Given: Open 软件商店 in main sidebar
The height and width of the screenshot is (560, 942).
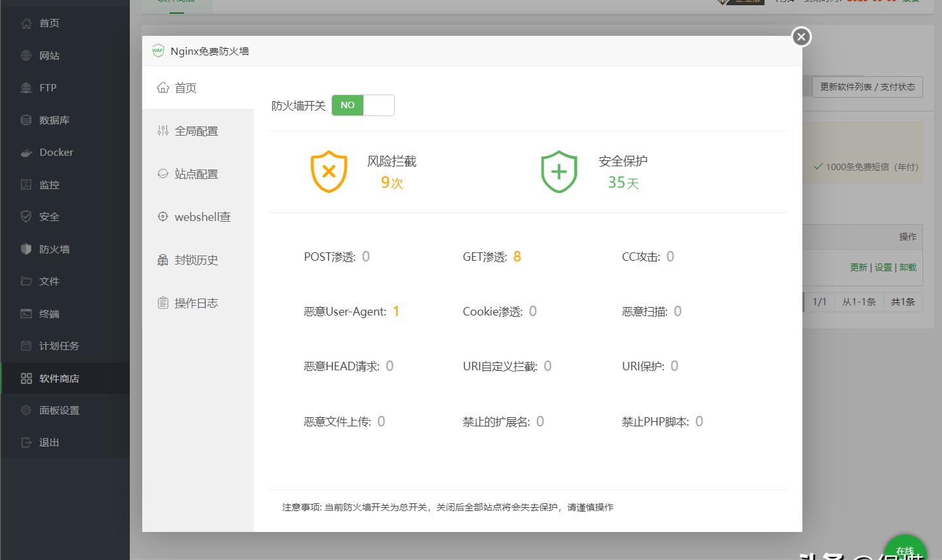Looking at the screenshot, I should coord(65,378).
